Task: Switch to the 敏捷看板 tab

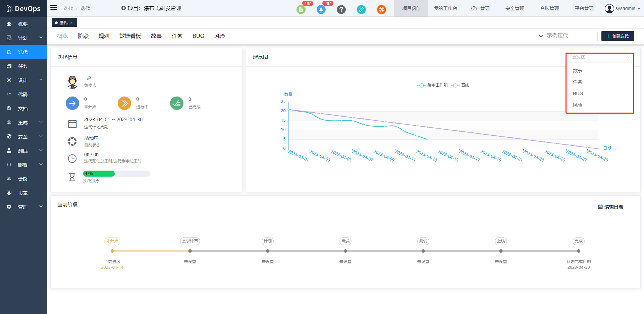Action: point(130,36)
